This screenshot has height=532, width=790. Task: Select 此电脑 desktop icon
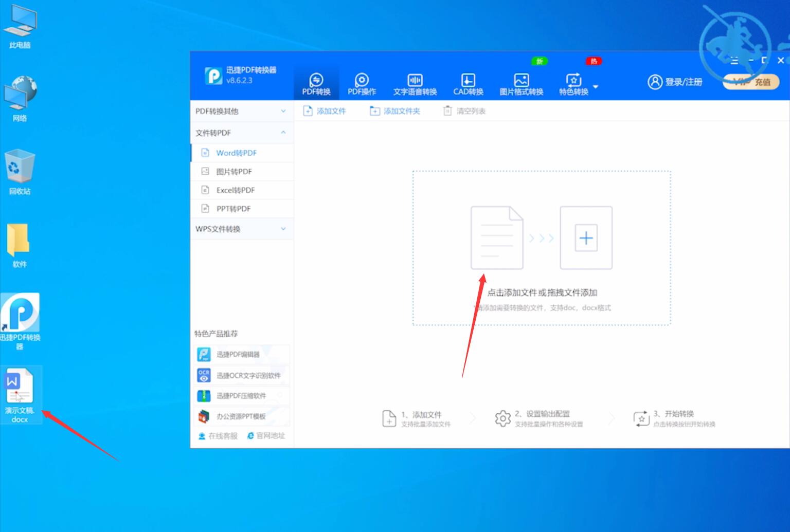pos(20,27)
